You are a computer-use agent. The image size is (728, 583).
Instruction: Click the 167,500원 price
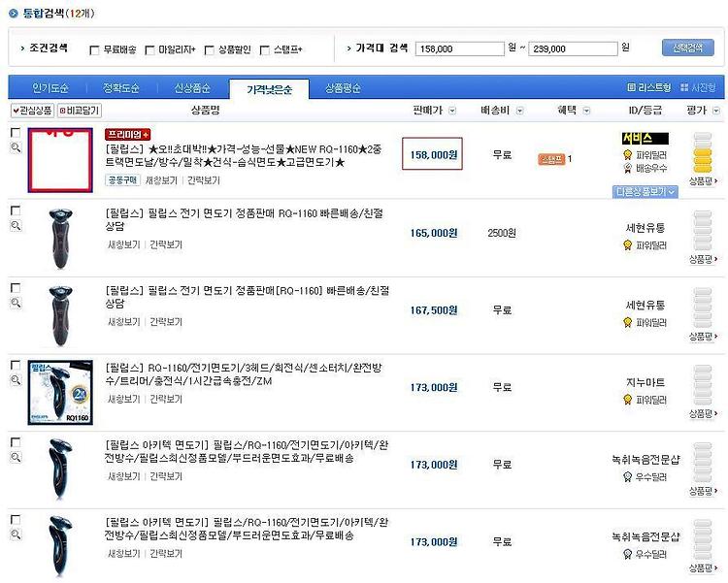434,310
